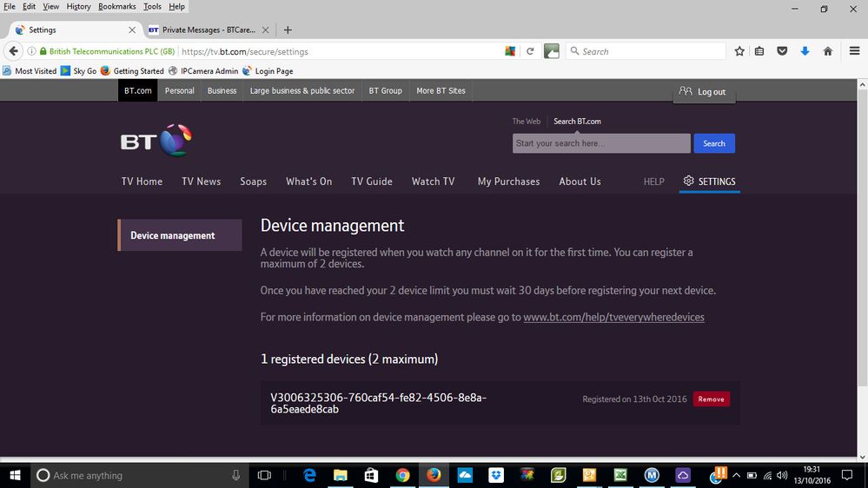The width and height of the screenshot is (868, 488).
Task: Open TV Home page
Action: (142, 181)
